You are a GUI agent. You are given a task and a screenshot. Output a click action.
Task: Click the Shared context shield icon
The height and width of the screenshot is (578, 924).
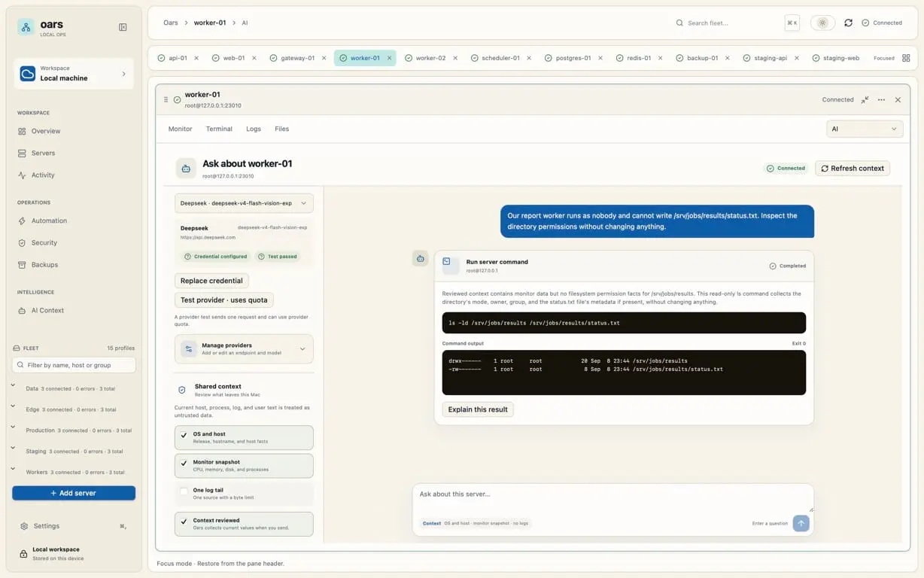point(181,390)
